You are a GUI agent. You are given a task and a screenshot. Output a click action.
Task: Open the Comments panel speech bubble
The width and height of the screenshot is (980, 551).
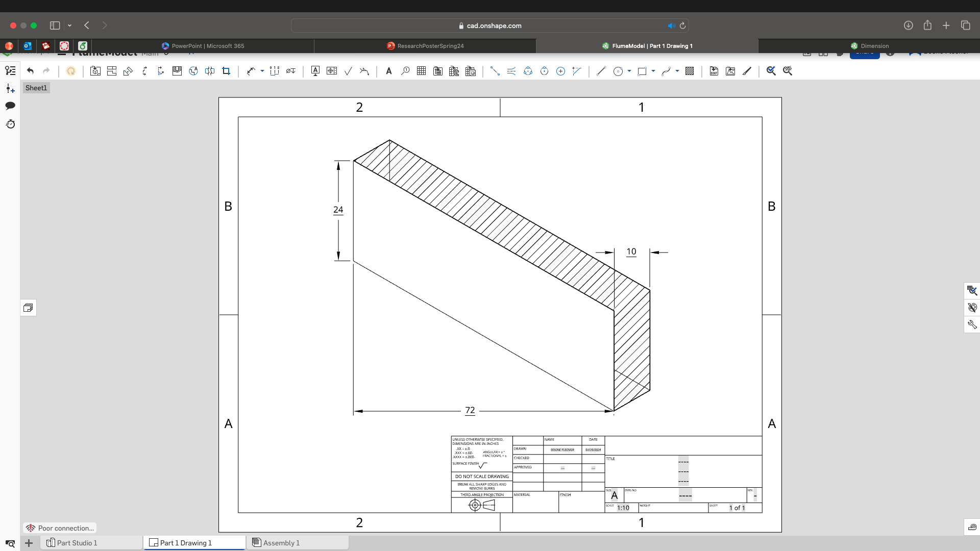point(10,106)
